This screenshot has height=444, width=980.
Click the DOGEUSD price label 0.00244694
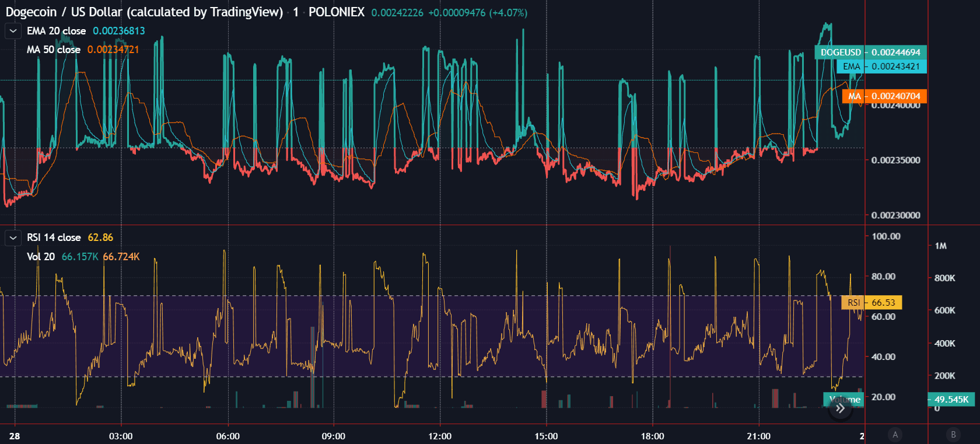(x=870, y=53)
